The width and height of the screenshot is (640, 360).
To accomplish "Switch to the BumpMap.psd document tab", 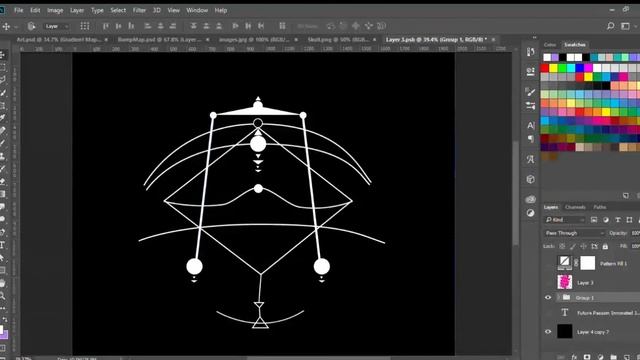I will [159, 40].
